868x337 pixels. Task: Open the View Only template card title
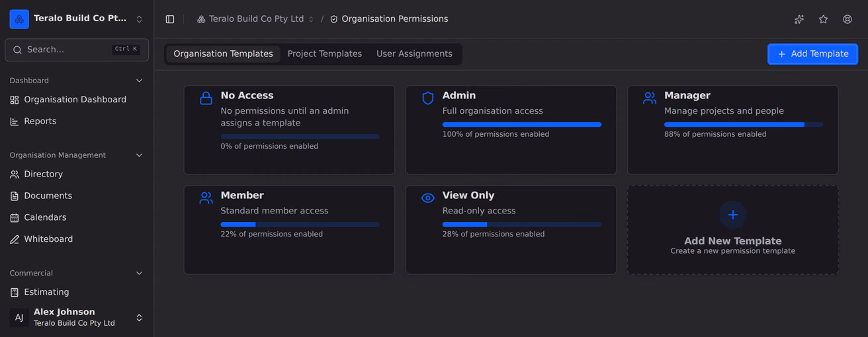[468, 196]
